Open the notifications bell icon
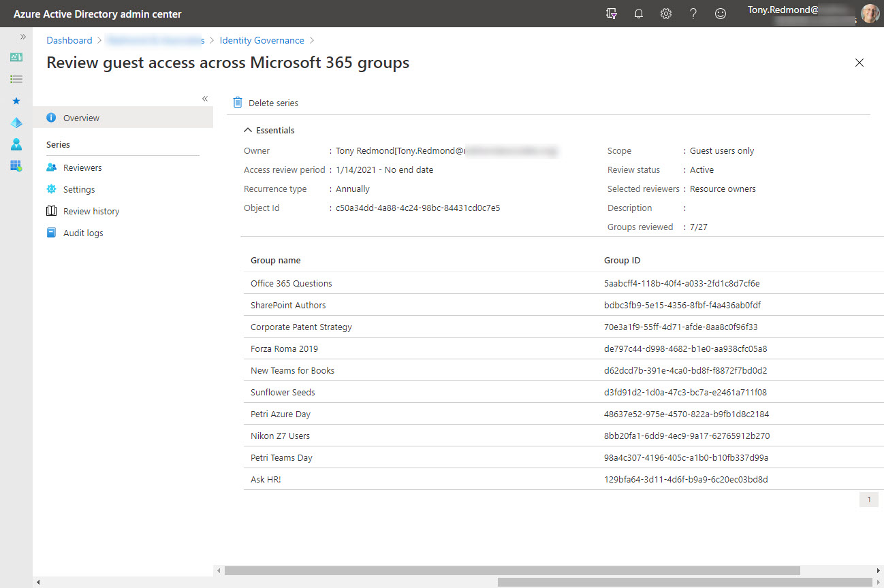The image size is (884, 588). (638, 14)
